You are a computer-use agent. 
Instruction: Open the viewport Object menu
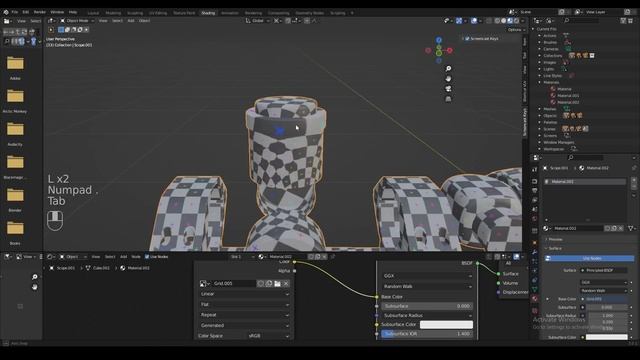[144, 21]
